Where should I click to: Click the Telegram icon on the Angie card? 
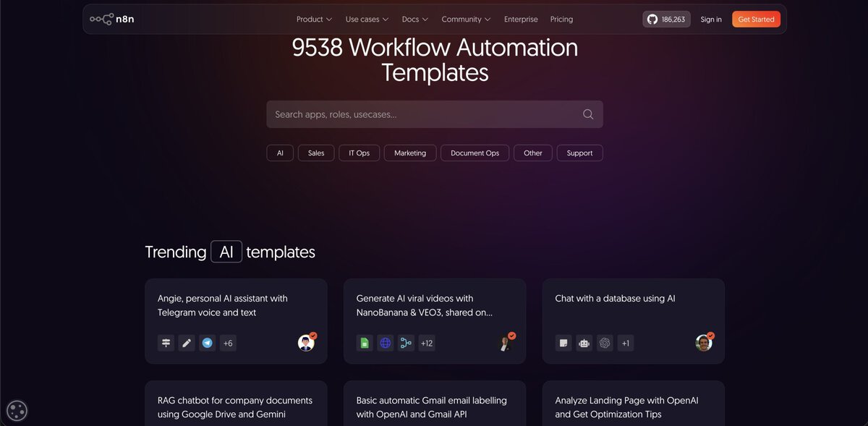coord(208,343)
